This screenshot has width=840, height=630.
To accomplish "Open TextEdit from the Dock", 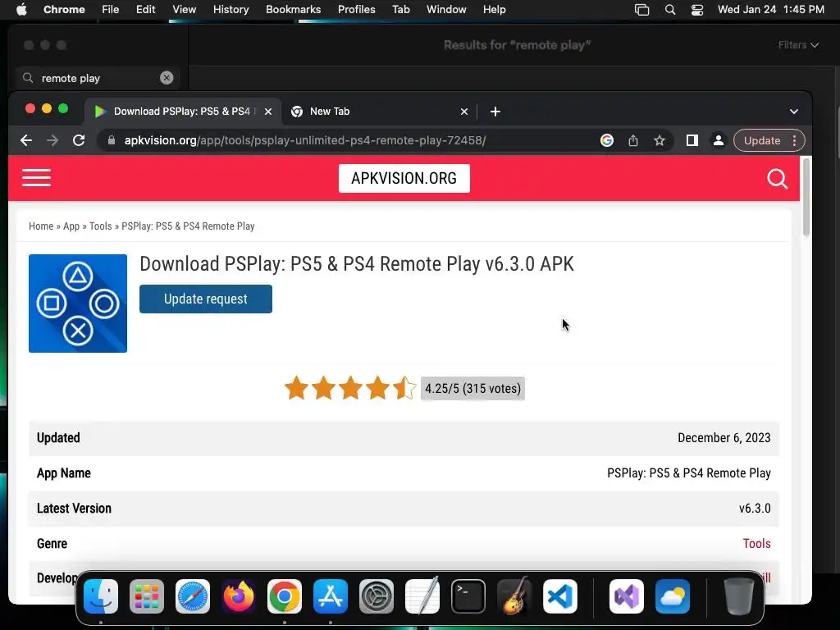I will 422,596.
